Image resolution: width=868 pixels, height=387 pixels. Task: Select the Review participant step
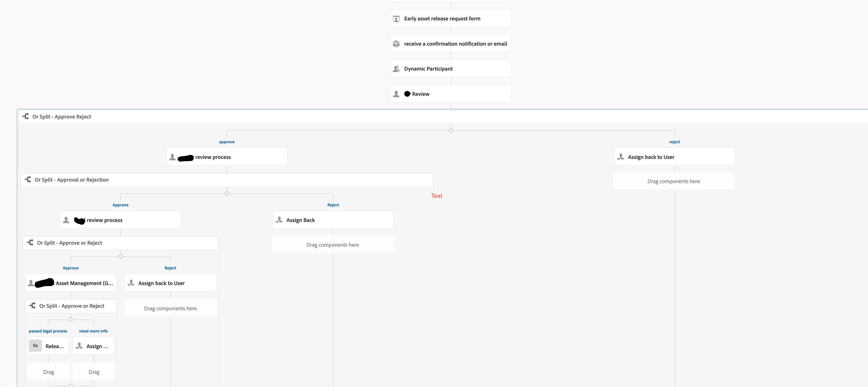point(450,94)
